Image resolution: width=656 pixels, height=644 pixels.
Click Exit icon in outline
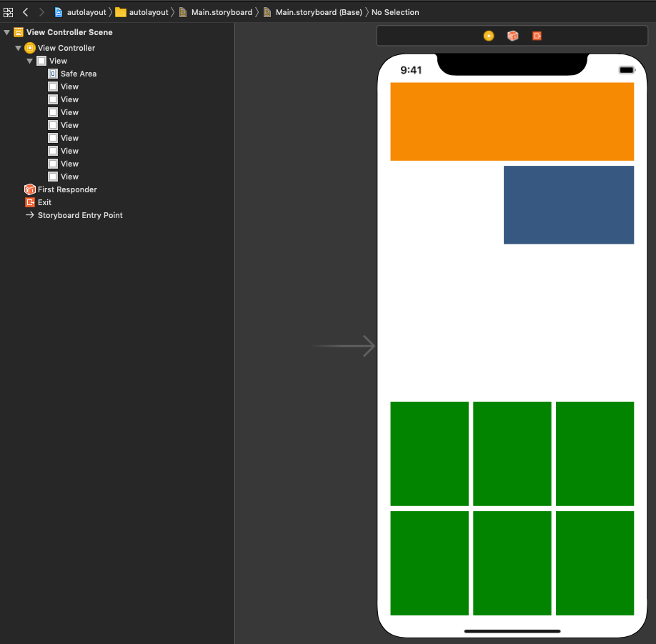click(x=30, y=202)
